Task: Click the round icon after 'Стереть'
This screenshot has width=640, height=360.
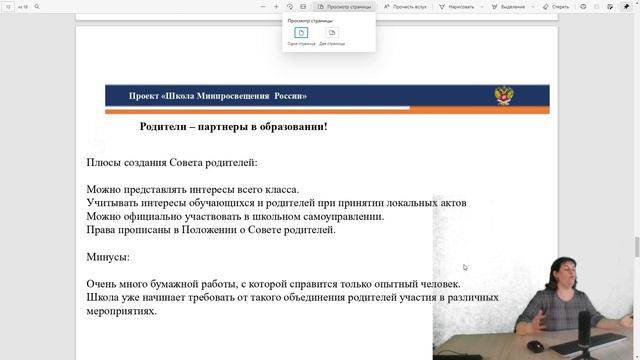Action: tap(583, 7)
